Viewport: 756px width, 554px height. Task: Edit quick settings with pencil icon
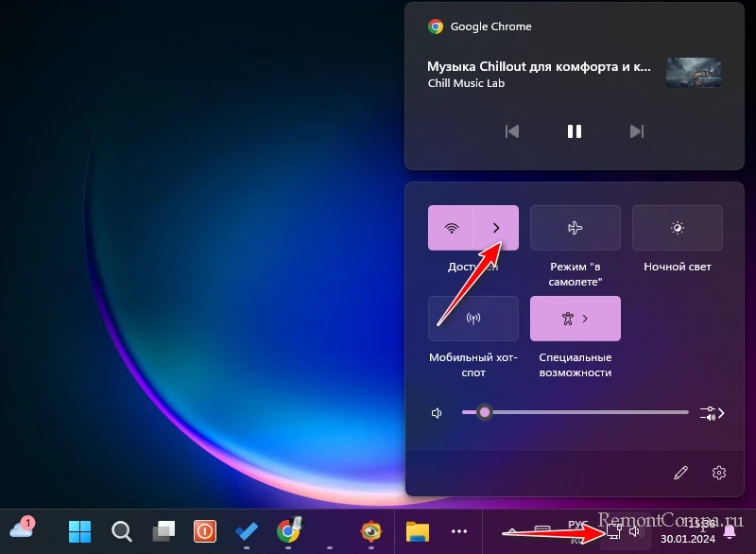pos(680,473)
